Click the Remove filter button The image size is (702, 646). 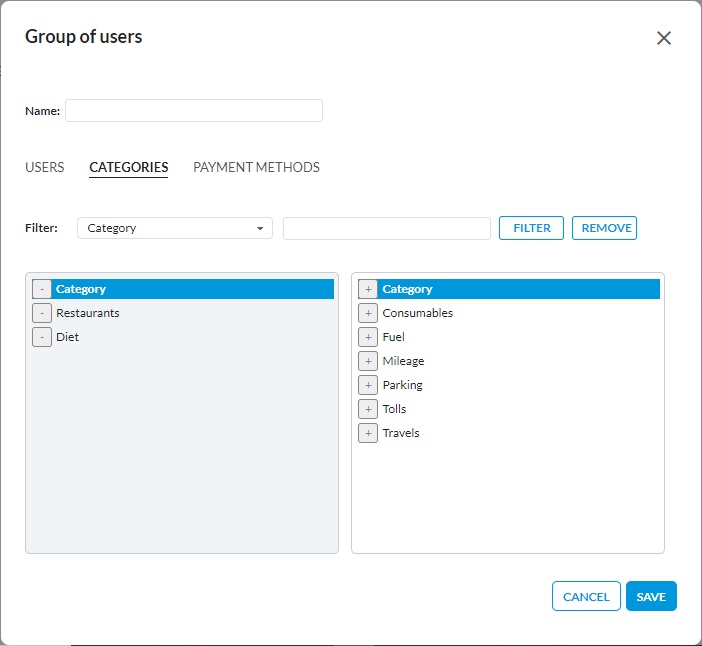click(x=604, y=228)
